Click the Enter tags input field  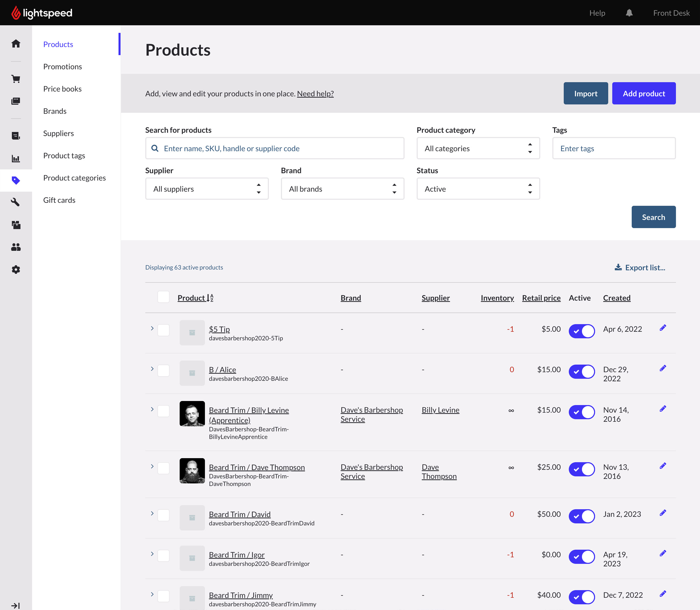pos(614,149)
